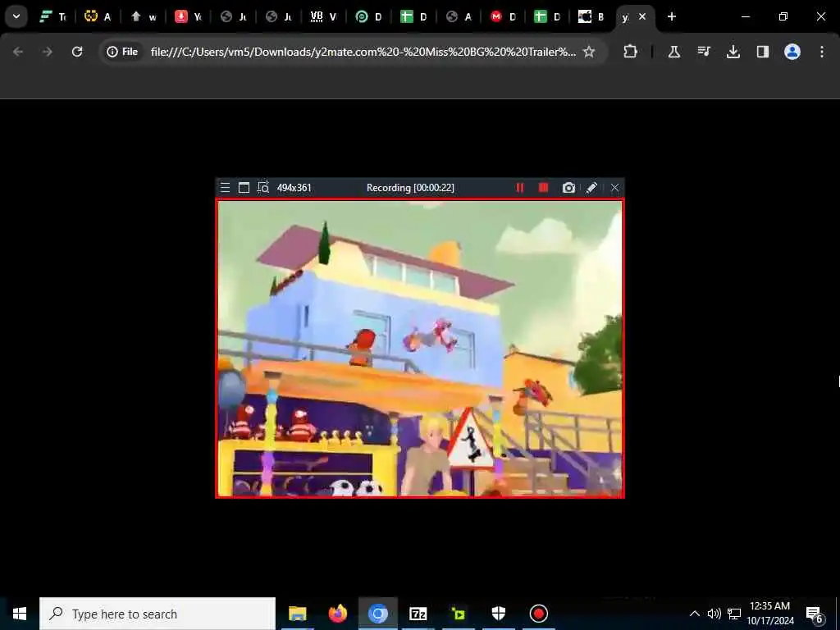Open 7-Zip from the taskbar

(x=418, y=614)
